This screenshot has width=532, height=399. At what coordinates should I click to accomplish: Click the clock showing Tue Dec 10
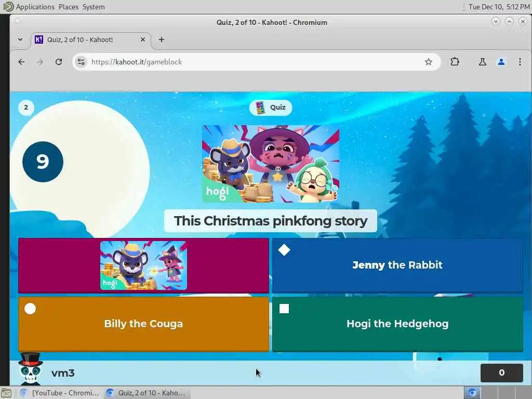[x=499, y=7]
